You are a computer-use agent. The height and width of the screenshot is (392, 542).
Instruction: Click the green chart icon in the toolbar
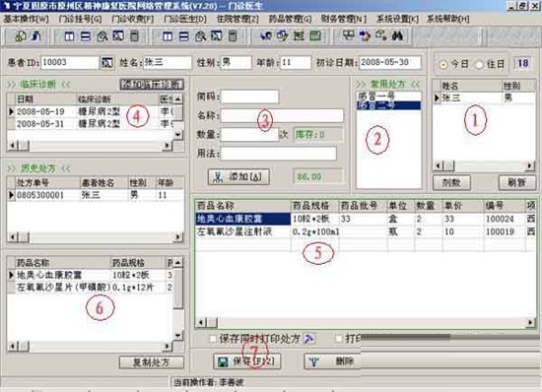(x=315, y=35)
